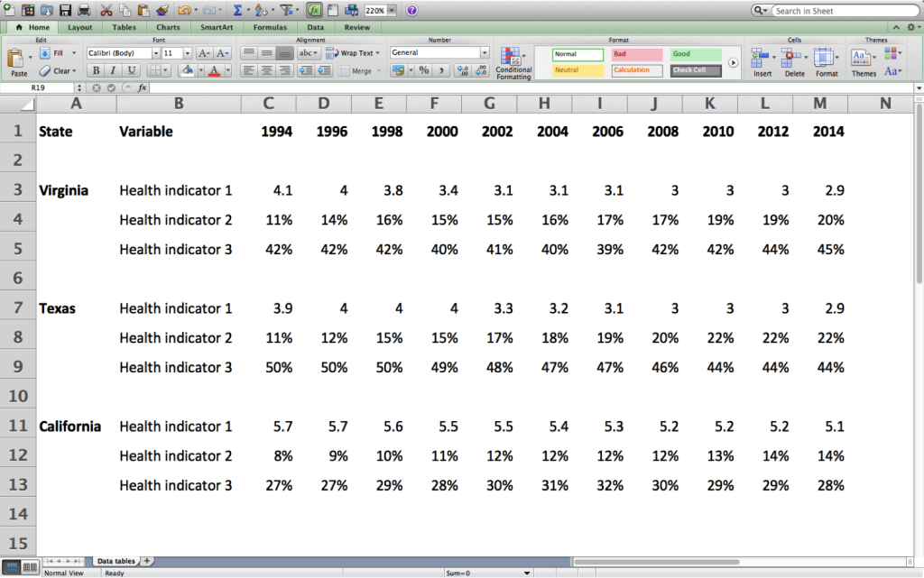Click the Open file folder icon
Viewport: 924px width, 578px height.
[x=47, y=9]
